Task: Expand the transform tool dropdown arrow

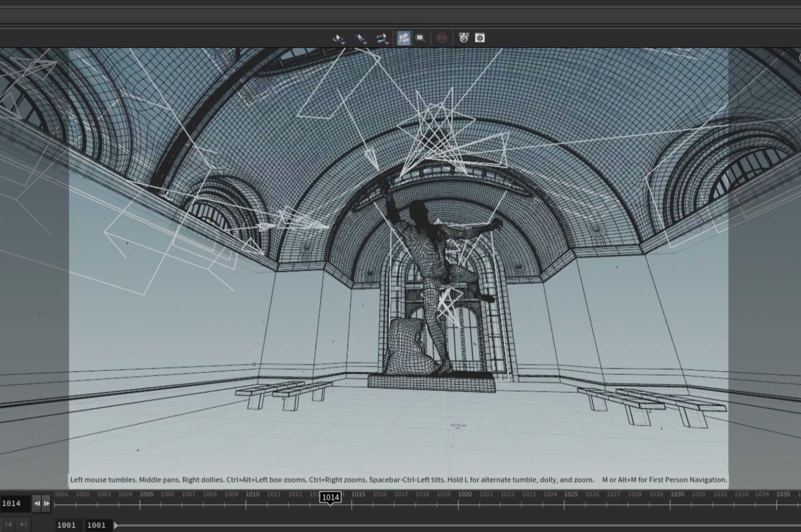Action: point(387,43)
